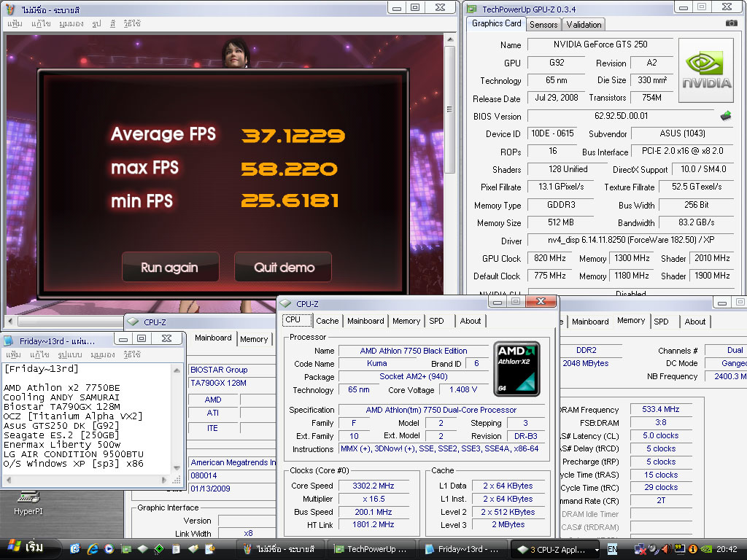Click the Notepad vertical scrollbar down arrow
Viewport: 747px width, 560px height.
(x=177, y=467)
